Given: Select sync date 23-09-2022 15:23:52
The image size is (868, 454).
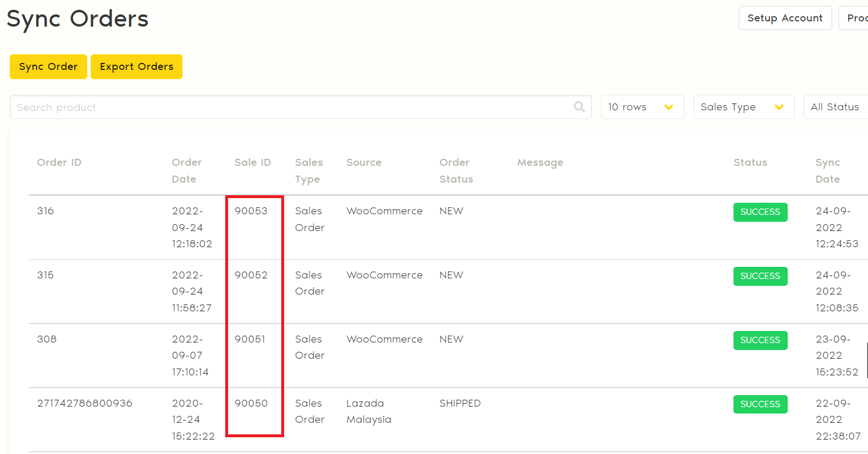Looking at the screenshot, I should point(837,356).
